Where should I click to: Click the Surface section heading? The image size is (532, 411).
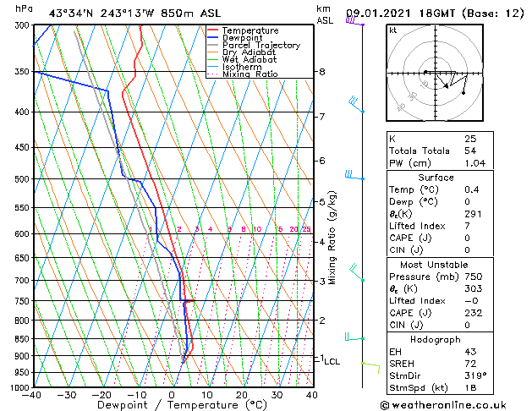(436, 178)
